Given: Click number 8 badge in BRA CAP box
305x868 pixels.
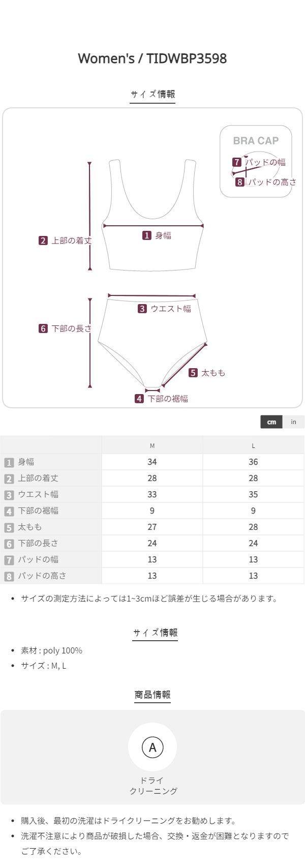Looking at the screenshot, I should [239, 182].
